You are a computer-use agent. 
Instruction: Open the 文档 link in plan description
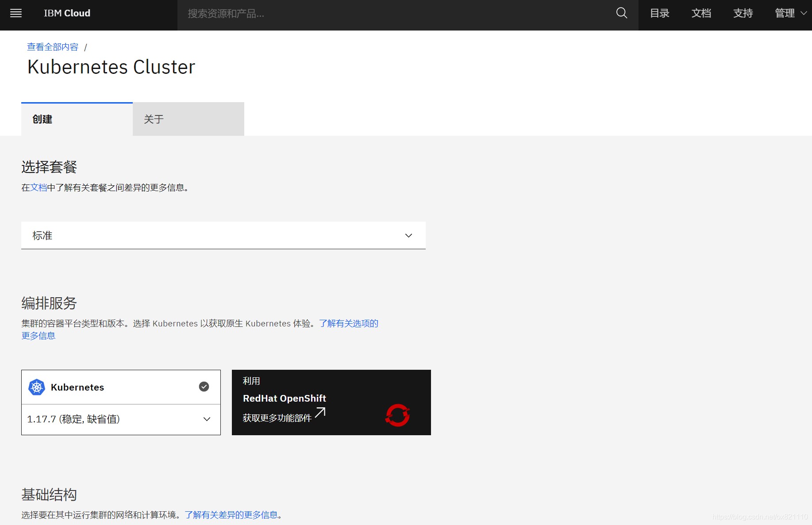click(x=38, y=188)
